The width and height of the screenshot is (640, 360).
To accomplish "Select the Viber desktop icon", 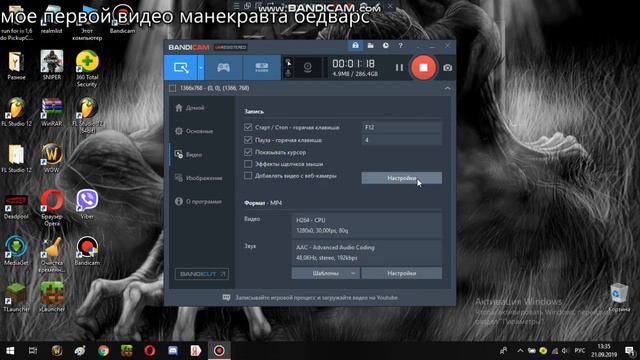I will [87, 204].
